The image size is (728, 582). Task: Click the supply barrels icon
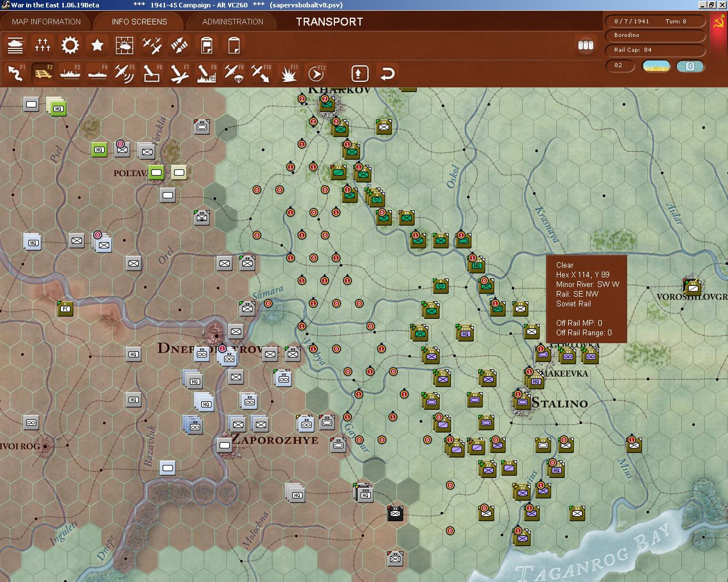coord(586,45)
